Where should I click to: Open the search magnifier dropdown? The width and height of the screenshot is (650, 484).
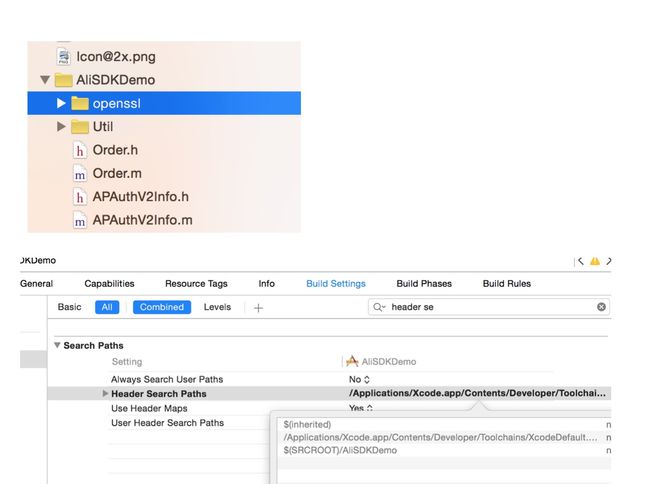[379, 307]
